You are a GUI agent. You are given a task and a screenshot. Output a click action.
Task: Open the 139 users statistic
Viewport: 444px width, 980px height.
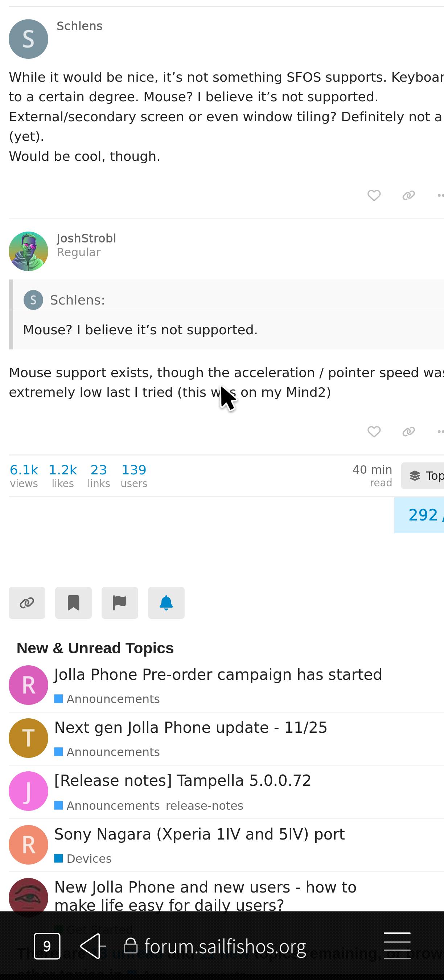coord(134,475)
